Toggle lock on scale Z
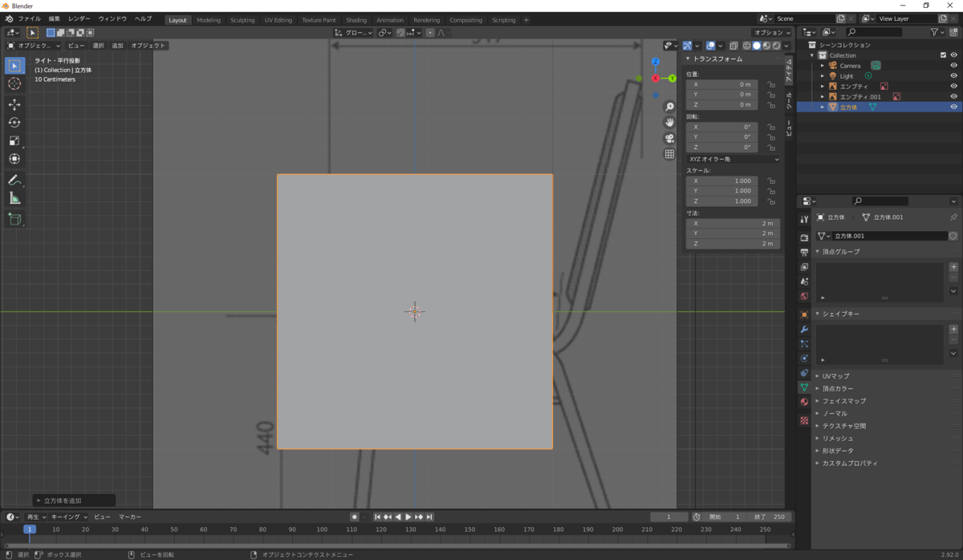 (770, 201)
